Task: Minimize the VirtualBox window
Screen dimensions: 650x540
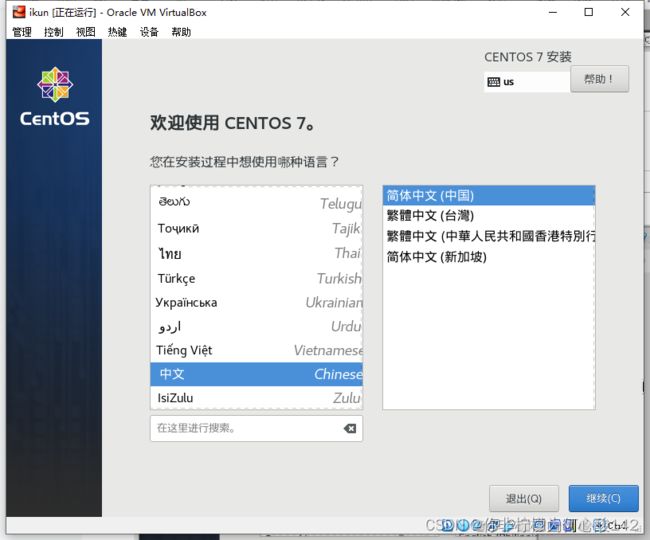Action: (x=553, y=12)
